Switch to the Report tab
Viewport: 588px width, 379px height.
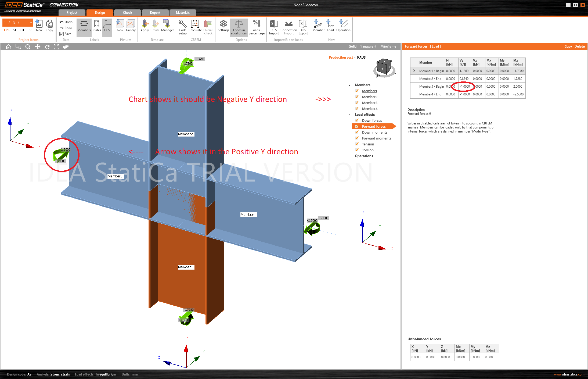coord(155,13)
